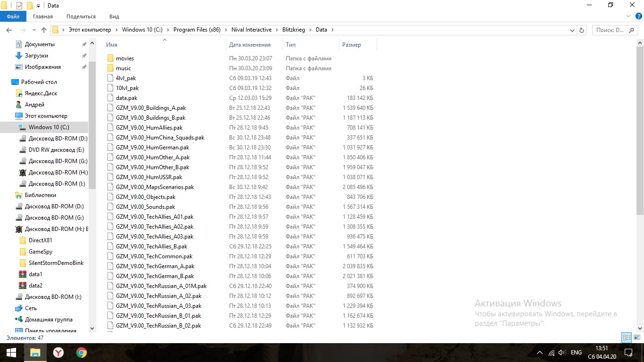The height and width of the screenshot is (362, 644).
Task: Click the file list vertical scrollbar
Action: click(640, 130)
